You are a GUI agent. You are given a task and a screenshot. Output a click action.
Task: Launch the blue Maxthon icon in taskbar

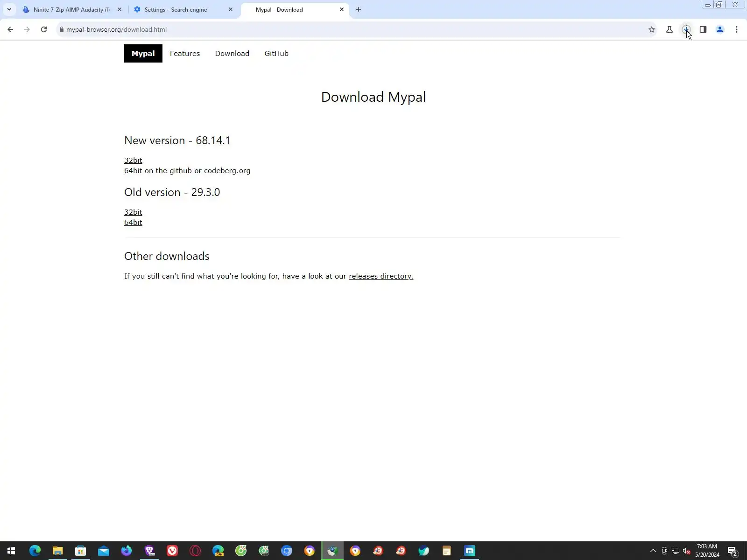470,551
